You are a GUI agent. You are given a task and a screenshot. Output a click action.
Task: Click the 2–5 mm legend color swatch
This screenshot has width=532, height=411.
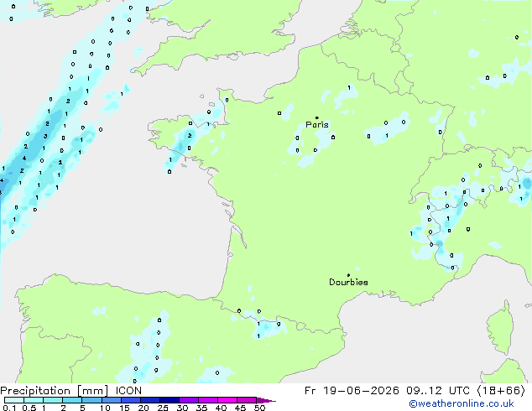72,400
